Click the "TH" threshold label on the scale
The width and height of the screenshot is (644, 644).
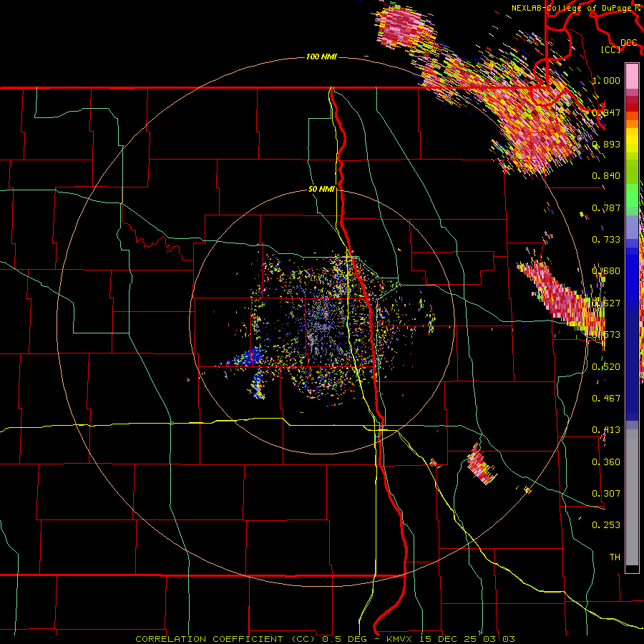click(x=615, y=557)
